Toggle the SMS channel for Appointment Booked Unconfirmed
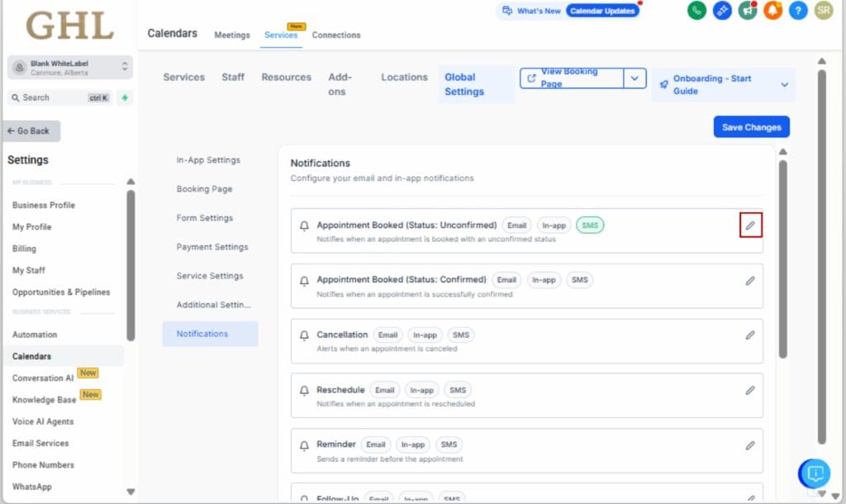The width and height of the screenshot is (846, 504). (x=589, y=225)
